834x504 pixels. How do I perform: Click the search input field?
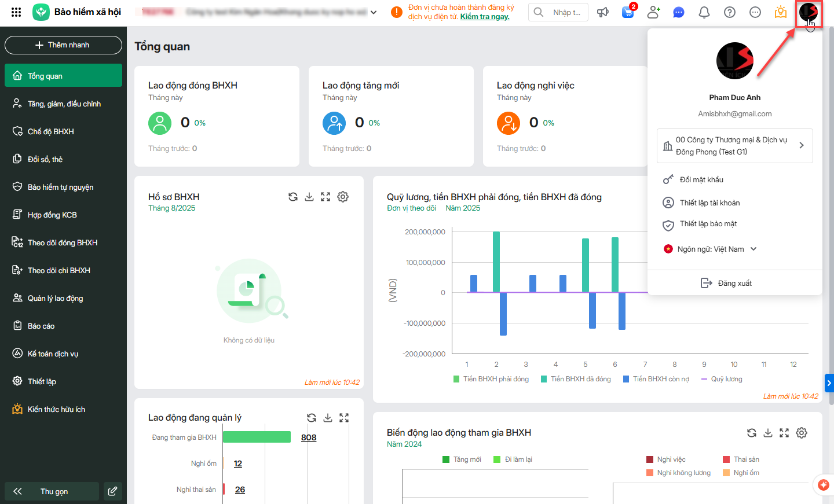pyautogui.click(x=566, y=12)
